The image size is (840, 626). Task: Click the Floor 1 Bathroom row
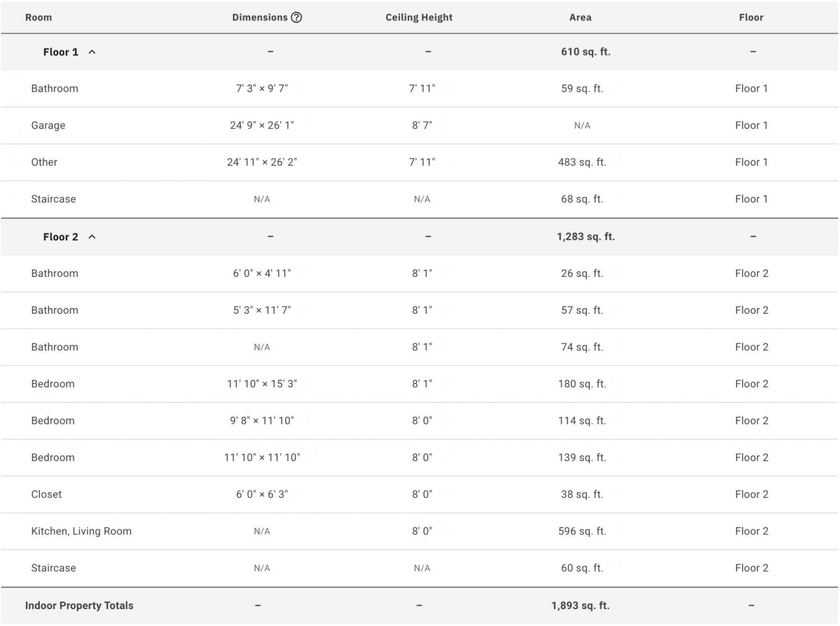pos(419,89)
